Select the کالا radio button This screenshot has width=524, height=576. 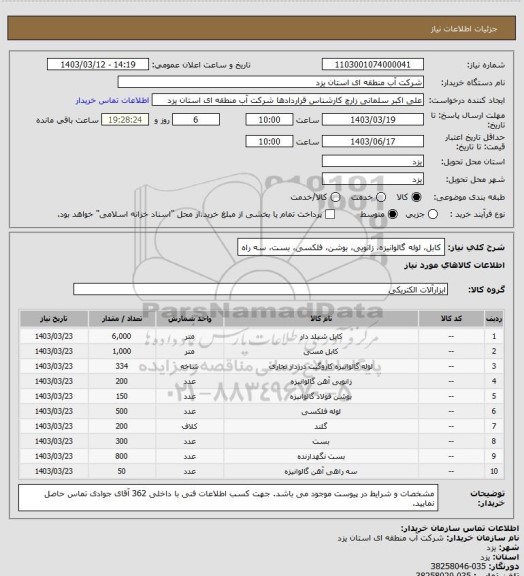416,197
